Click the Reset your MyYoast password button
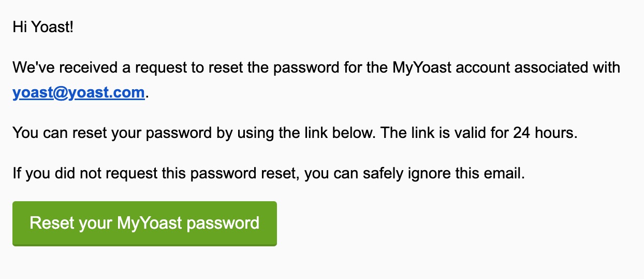644x279 pixels. [144, 224]
